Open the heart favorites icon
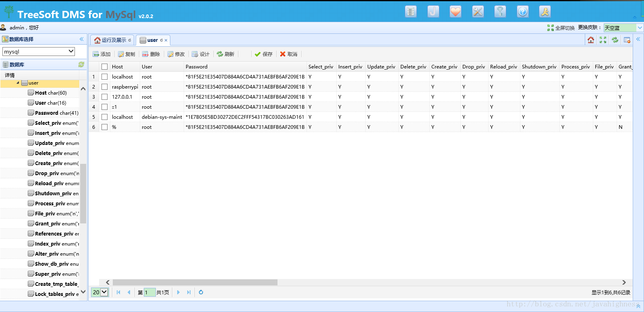 click(x=456, y=12)
